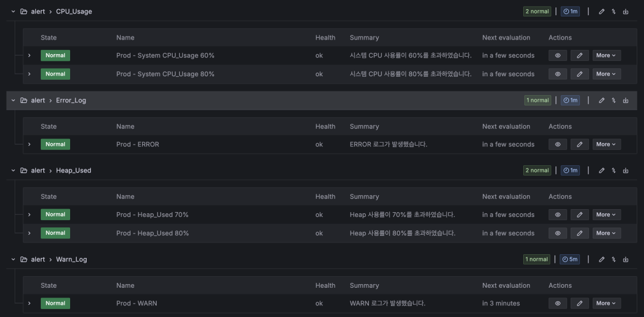Edit the CPU_Usage rule group

602,12
